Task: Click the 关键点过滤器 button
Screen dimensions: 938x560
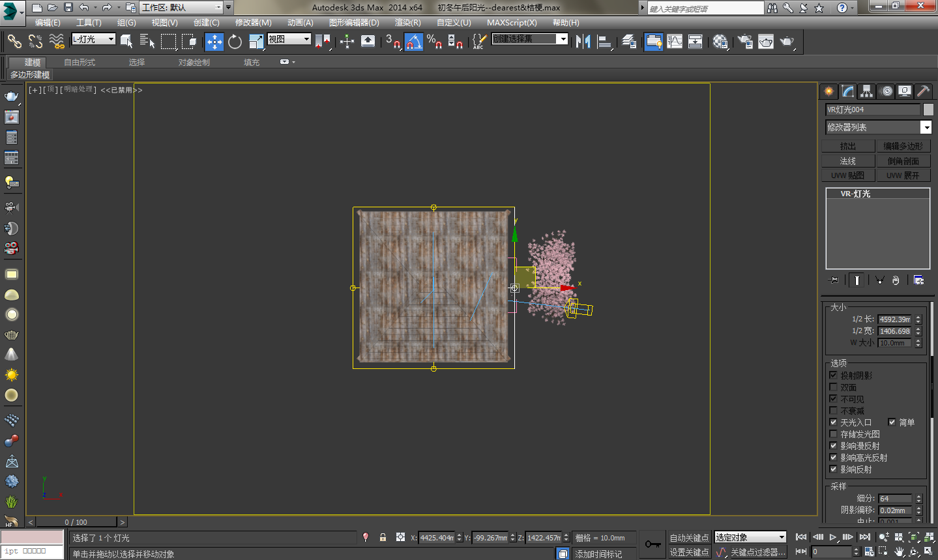Action: 757,552
